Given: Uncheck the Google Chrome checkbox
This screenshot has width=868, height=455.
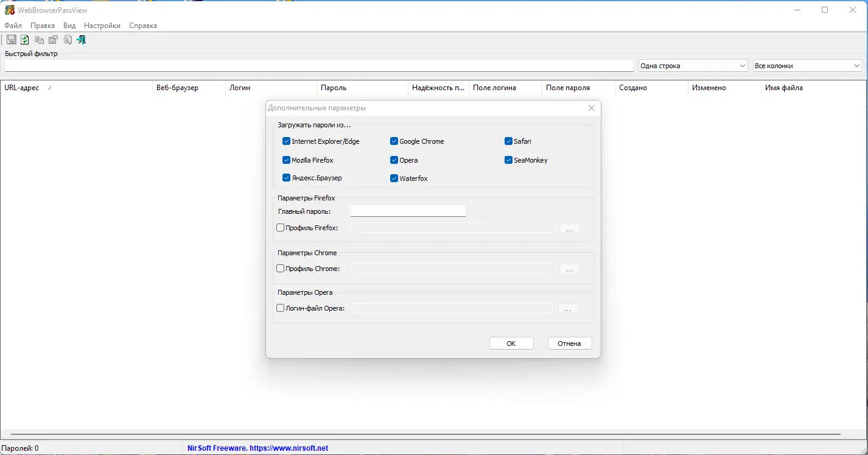Looking at the screenshot, I should [394, 141].
